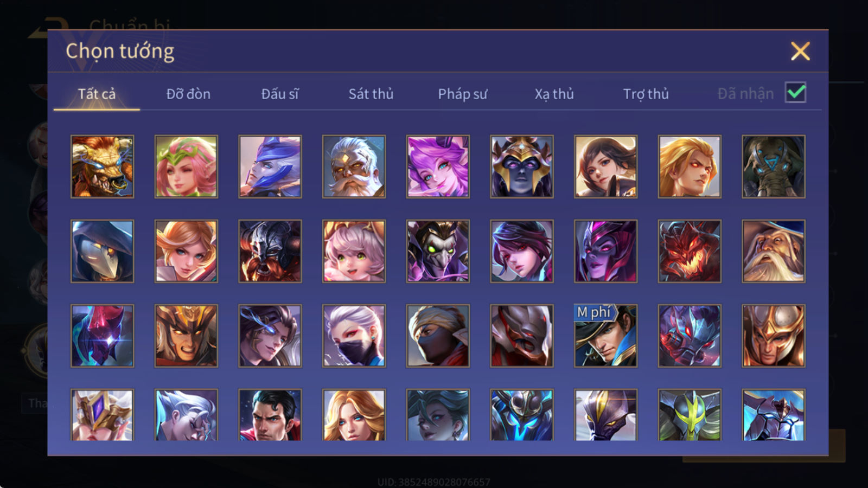
Task: Select the plague doctor masked hooded hero
Action: [x=102, y=251]
